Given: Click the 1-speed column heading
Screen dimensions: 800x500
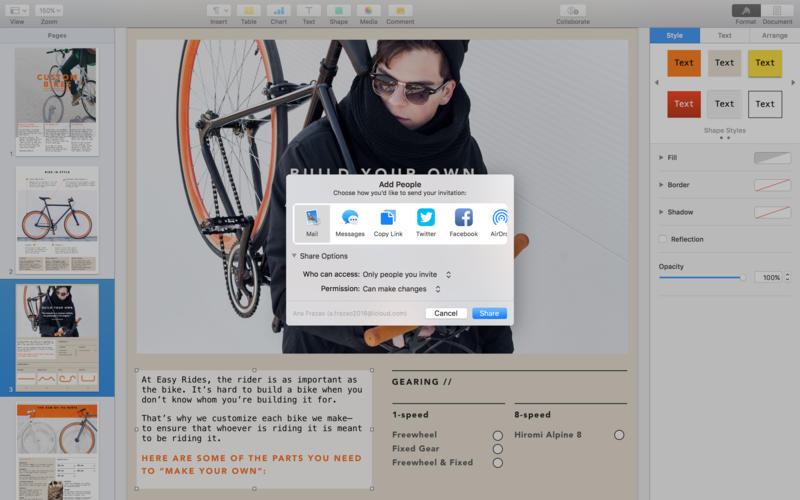Looking at the screenshot, I should pyautogui.click(x=410, y=415).
